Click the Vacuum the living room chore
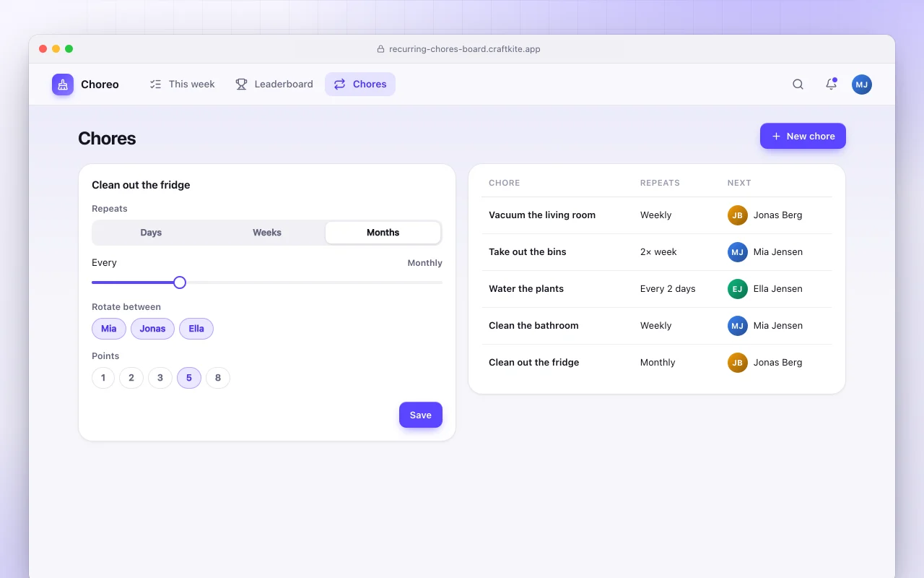 tap(542, 215)
